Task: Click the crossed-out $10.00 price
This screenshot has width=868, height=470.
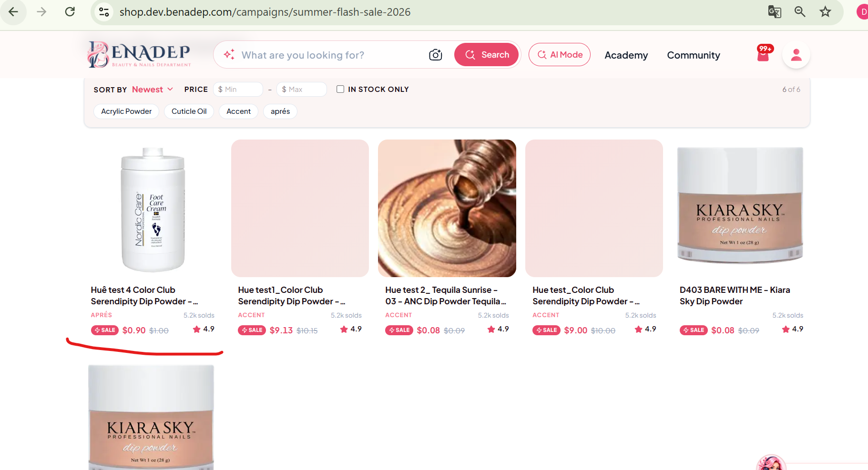Action: (x=603, y=330)
